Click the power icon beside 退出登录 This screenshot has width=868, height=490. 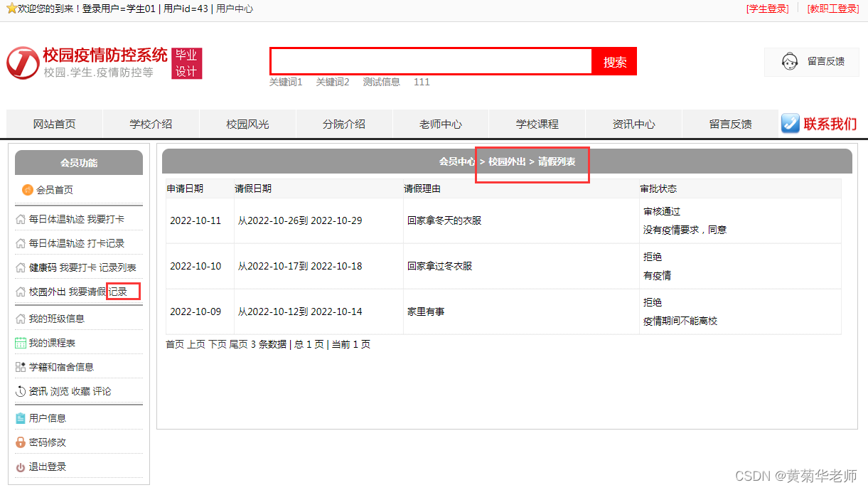(x=21, y=467)
